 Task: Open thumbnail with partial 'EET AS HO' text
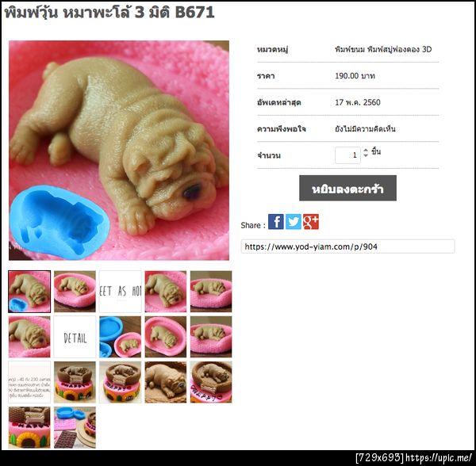coord(121,292)
